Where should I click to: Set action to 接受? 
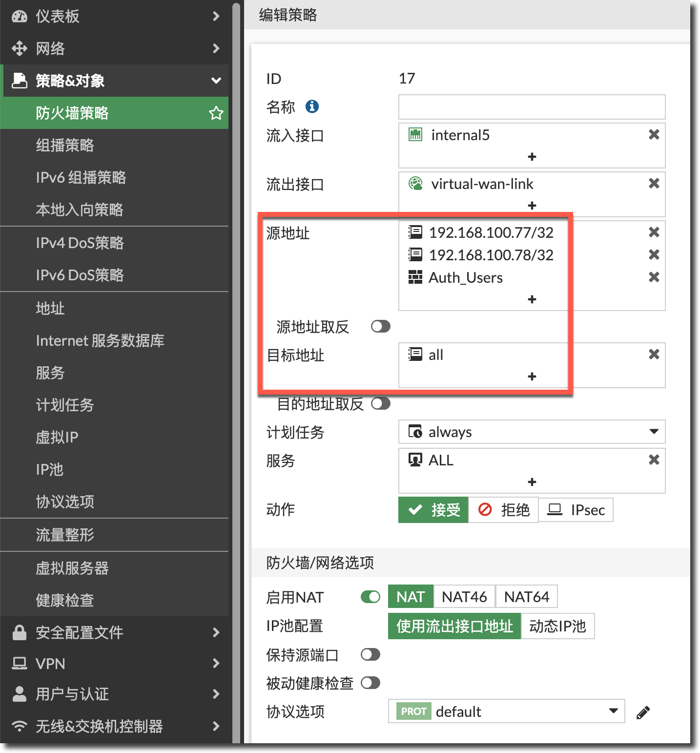433,510
